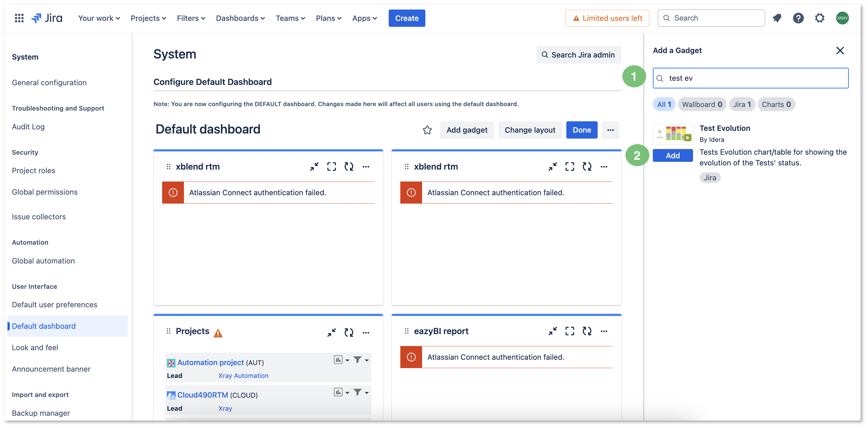Open the notifications bell icon
The height and width of the screenshot is (428, 868).
777,18
